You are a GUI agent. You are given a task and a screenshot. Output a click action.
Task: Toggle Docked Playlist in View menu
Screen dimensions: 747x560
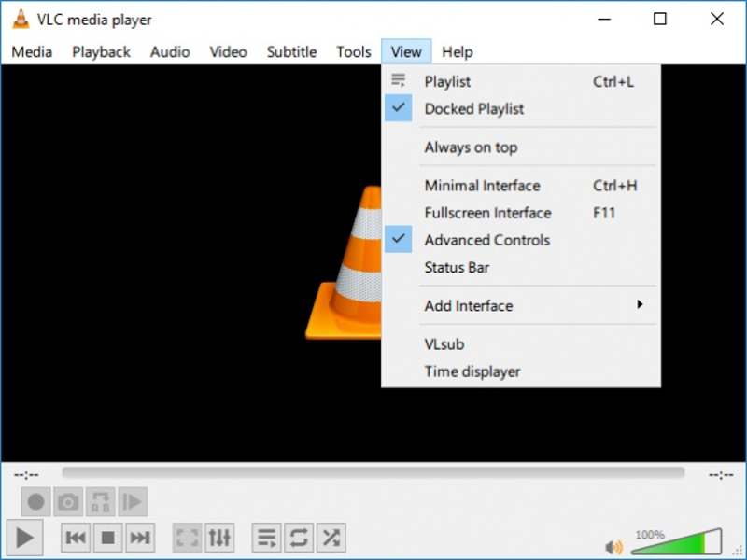click(x=472, y=108)
